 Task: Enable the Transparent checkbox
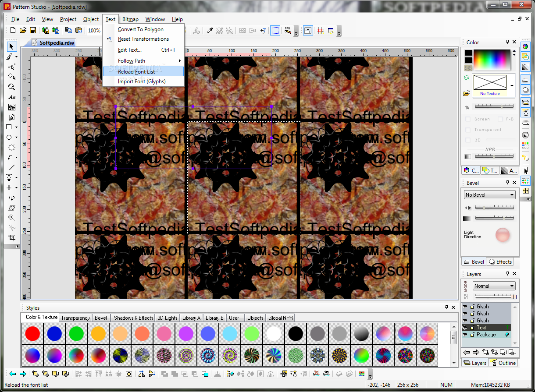pyautogui.click(x=468, y=130)
